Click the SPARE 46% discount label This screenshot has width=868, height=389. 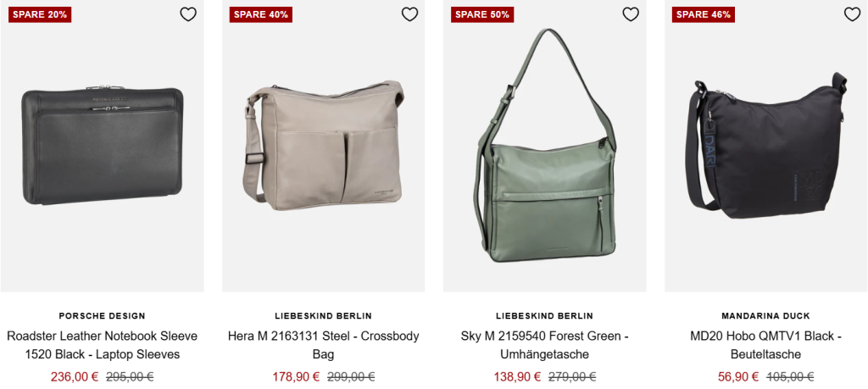click(x=704, y=15)
